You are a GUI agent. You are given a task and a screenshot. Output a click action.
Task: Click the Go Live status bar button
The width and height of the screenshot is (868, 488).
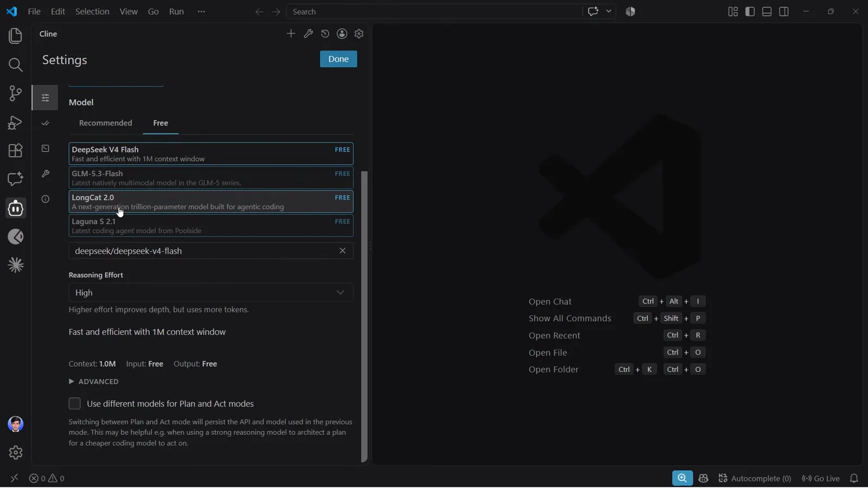[821, 479]
